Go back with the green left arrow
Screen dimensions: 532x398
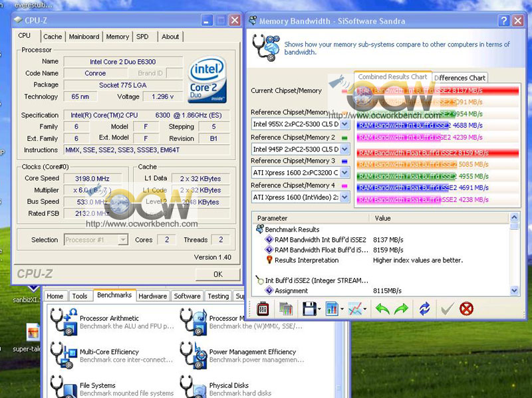pos(382,308)
